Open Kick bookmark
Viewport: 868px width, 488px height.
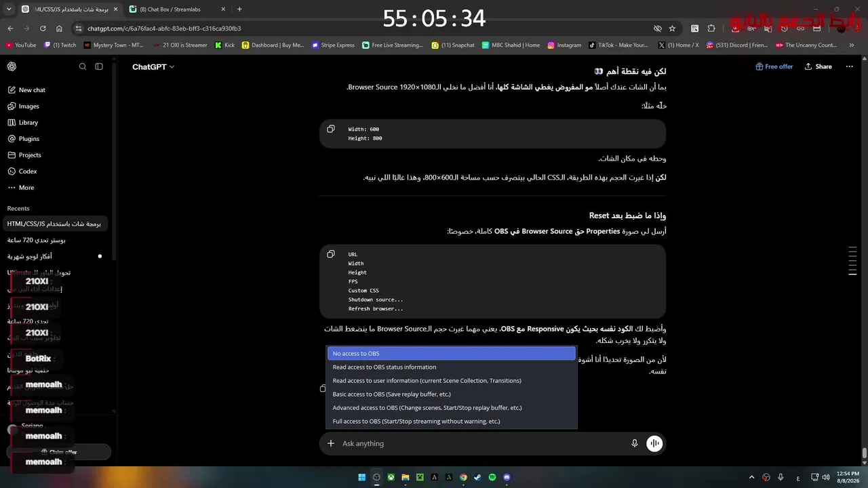(224, 45)
